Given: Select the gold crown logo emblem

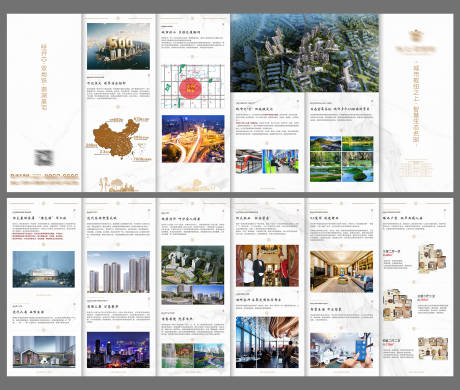Looking at the screenshot, I should 415,35.
